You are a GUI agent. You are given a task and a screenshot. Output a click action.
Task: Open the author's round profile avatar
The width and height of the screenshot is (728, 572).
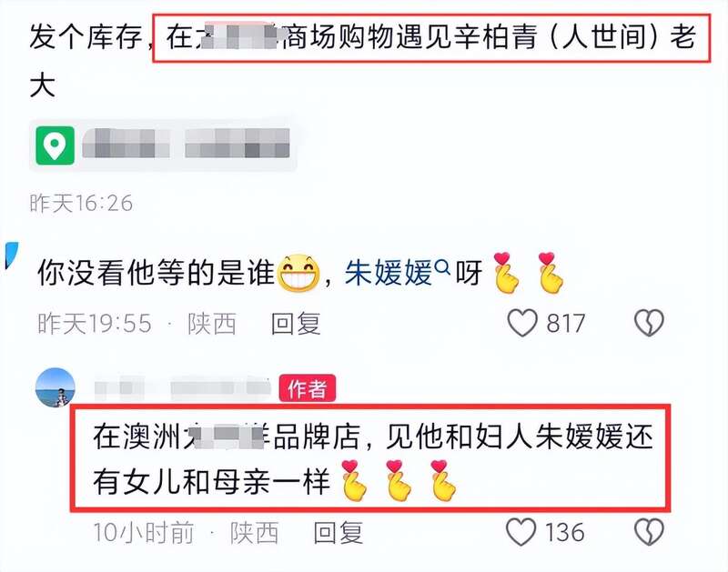tap(56, 387)
